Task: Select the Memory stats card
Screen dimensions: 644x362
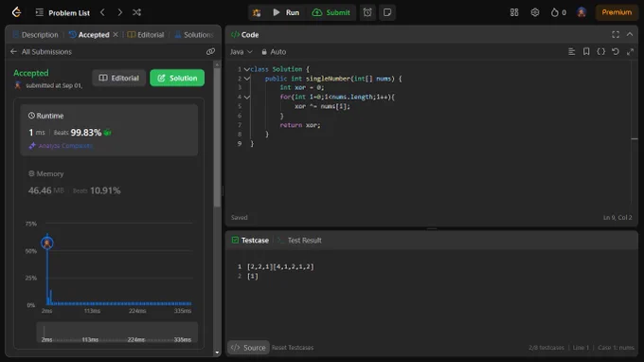Action: (109, 183)
